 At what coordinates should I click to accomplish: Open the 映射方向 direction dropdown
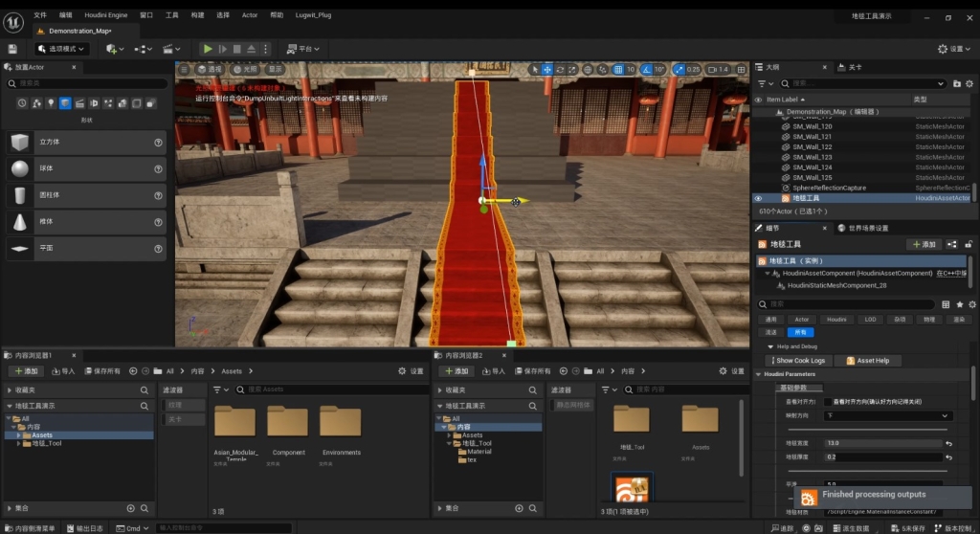[x=887, y=415]
